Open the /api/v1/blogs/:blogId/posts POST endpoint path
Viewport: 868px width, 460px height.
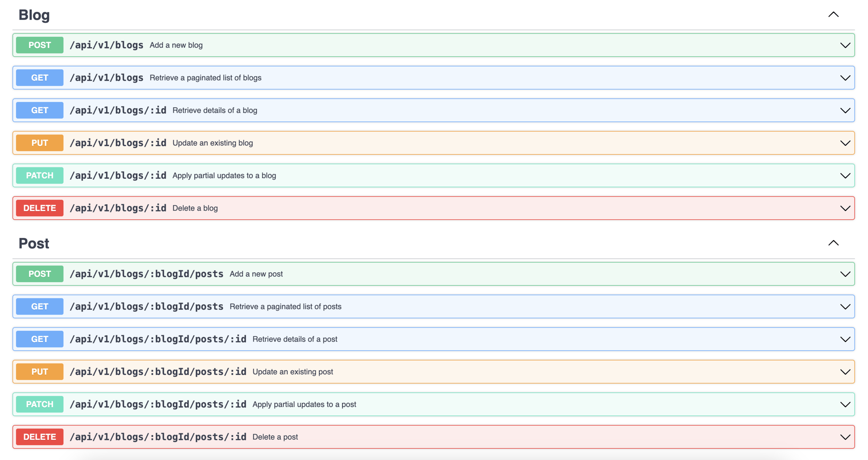pyautogui.click(x=146, y=274)
